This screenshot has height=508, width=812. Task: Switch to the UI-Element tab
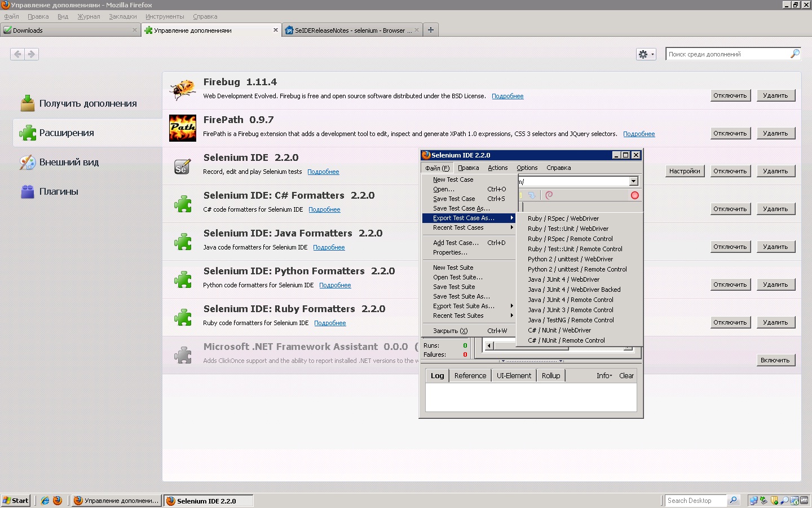point(514,376)
